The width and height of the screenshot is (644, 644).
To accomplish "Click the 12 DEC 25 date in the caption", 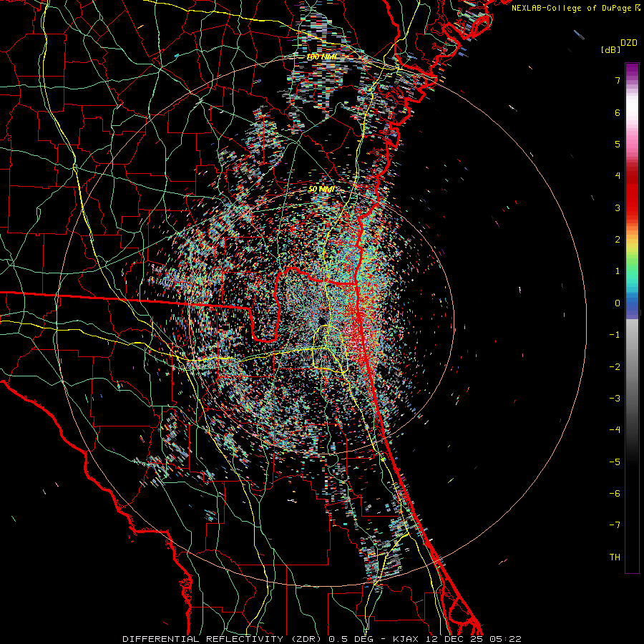I will [455, 639].
